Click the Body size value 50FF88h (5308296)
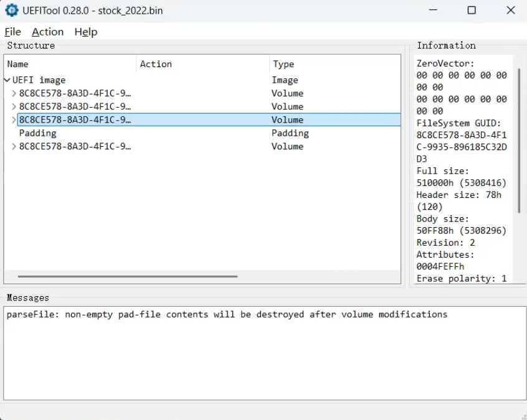 [x=461, y=231]
